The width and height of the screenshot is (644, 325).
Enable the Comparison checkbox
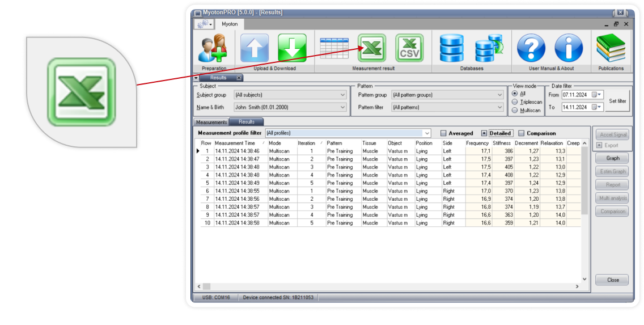(x=521, y=133)
